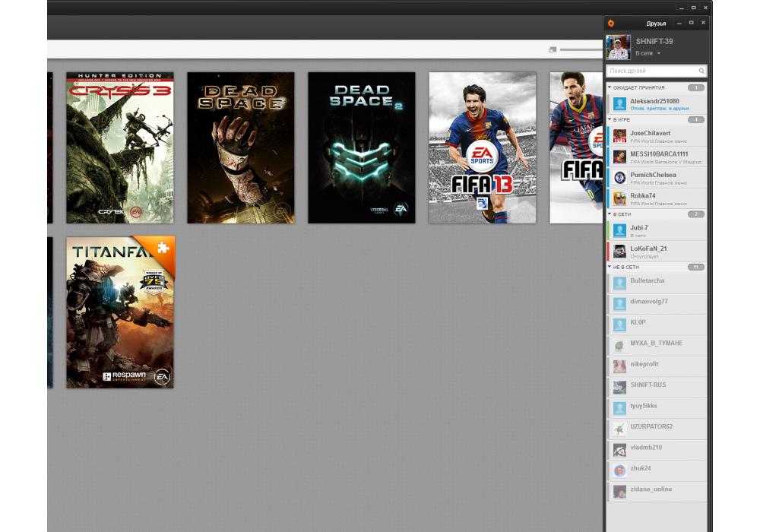Click SHNIFT-39 profile avatar

pos(618,47)
